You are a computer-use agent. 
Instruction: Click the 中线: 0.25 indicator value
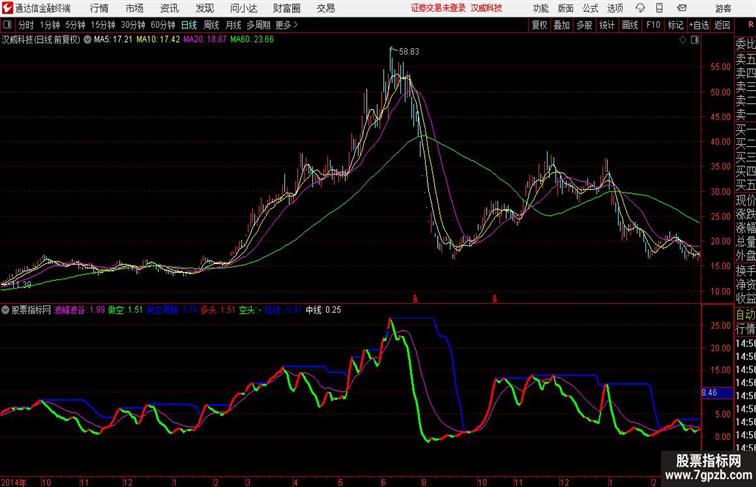323,310
